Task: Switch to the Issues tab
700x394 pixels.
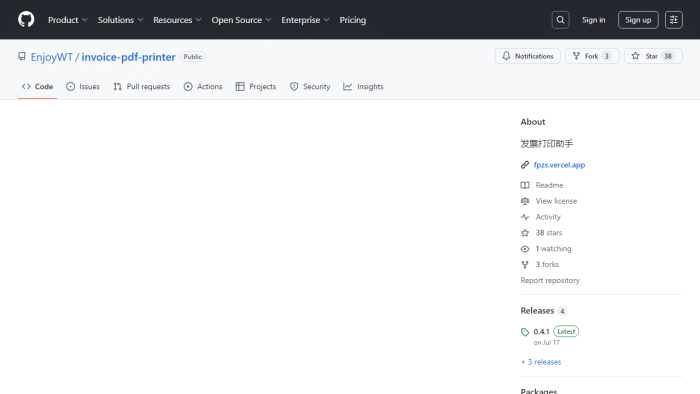Action: click(83, 87)
